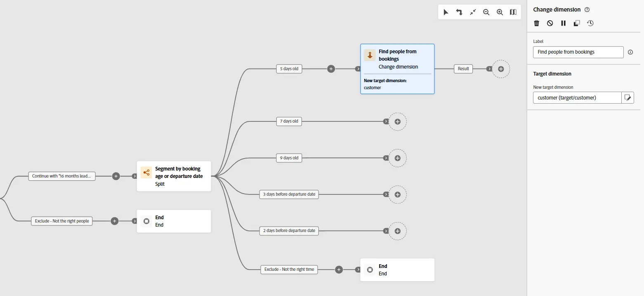Add an activity on the 7 days old branch
Screen dimensions: 644x296
(x=398, y=121)
